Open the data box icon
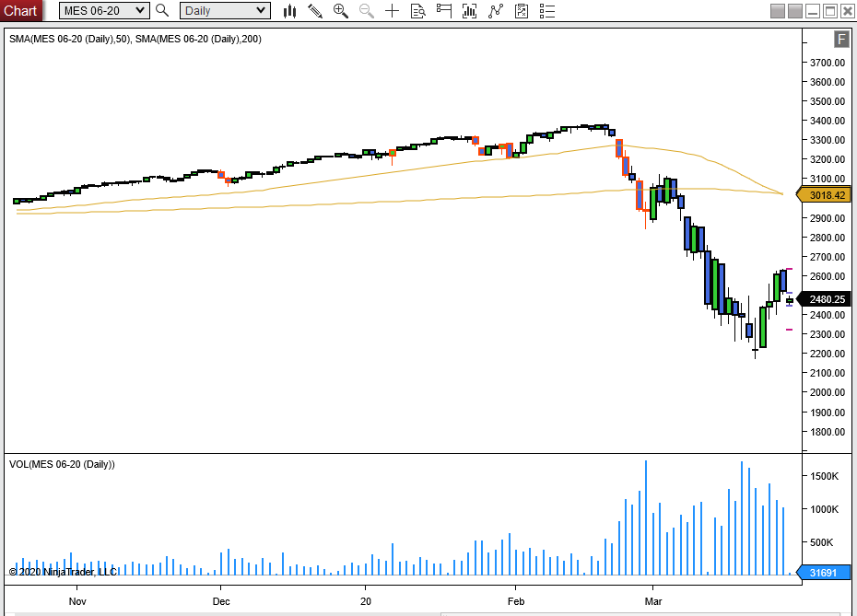Viewport: 857px width, 616px height. (x=418, y=11)
